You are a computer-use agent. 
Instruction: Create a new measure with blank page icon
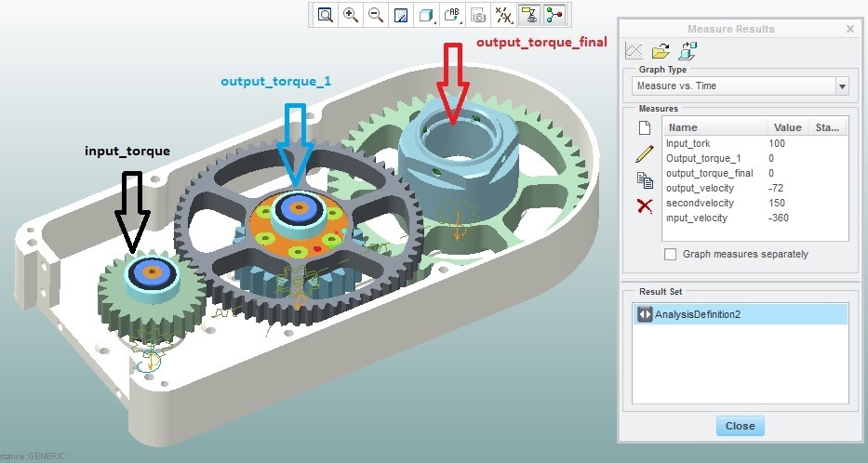click(x=645, y=127)
